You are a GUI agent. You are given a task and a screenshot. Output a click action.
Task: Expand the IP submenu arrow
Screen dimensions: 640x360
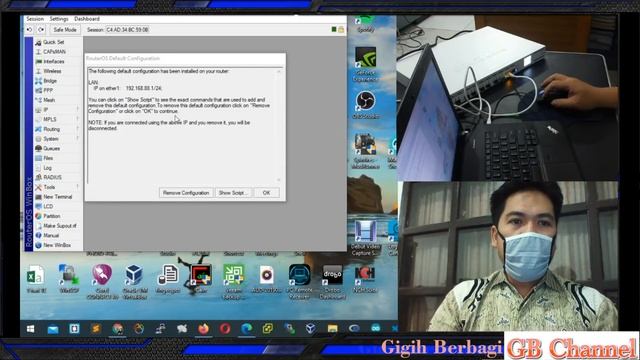[78, 110]
